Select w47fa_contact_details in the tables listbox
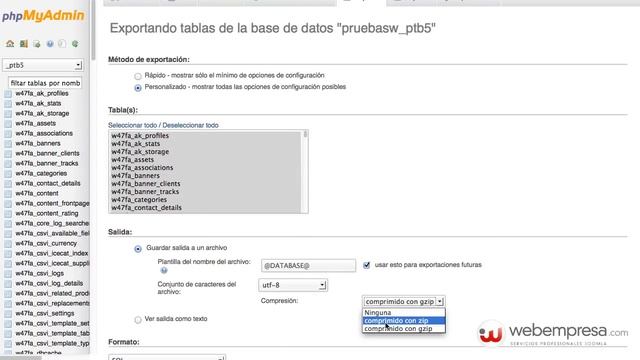The height and width of the screenshot is (360, 640). (205, 208)
